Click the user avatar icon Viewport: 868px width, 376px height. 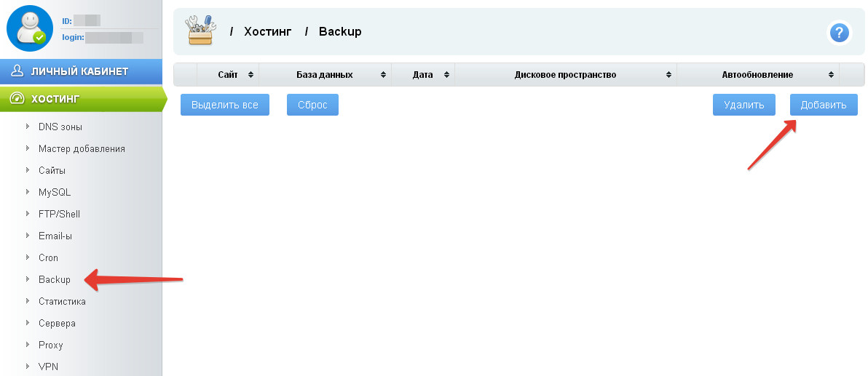29,28
